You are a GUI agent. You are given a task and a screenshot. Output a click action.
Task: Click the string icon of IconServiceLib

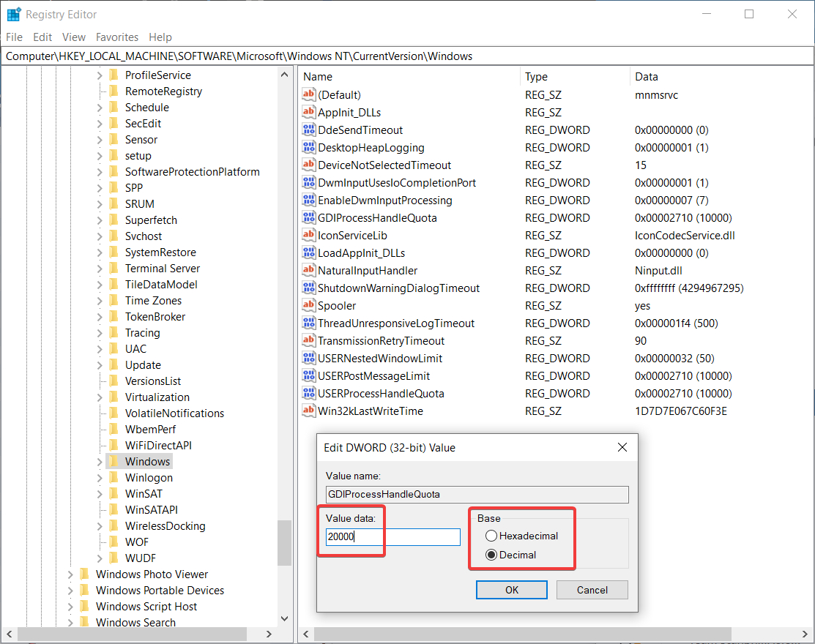click(x=309, y=235)
